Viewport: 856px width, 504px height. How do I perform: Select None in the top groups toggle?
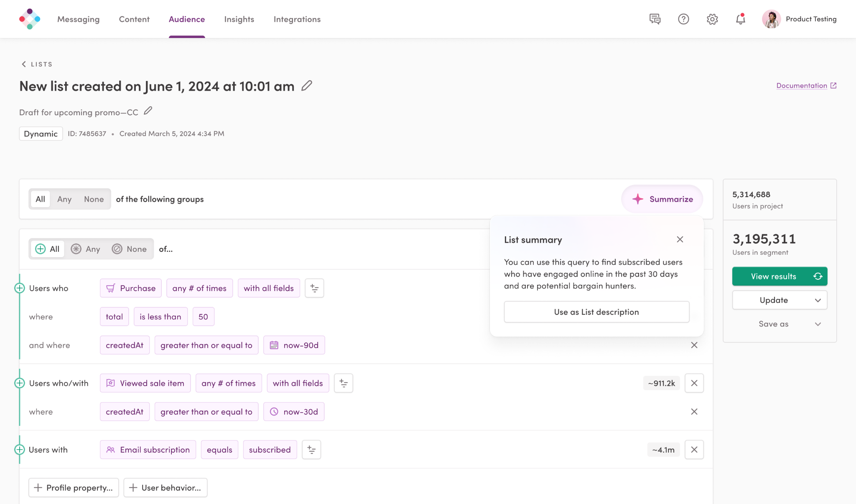94,199
